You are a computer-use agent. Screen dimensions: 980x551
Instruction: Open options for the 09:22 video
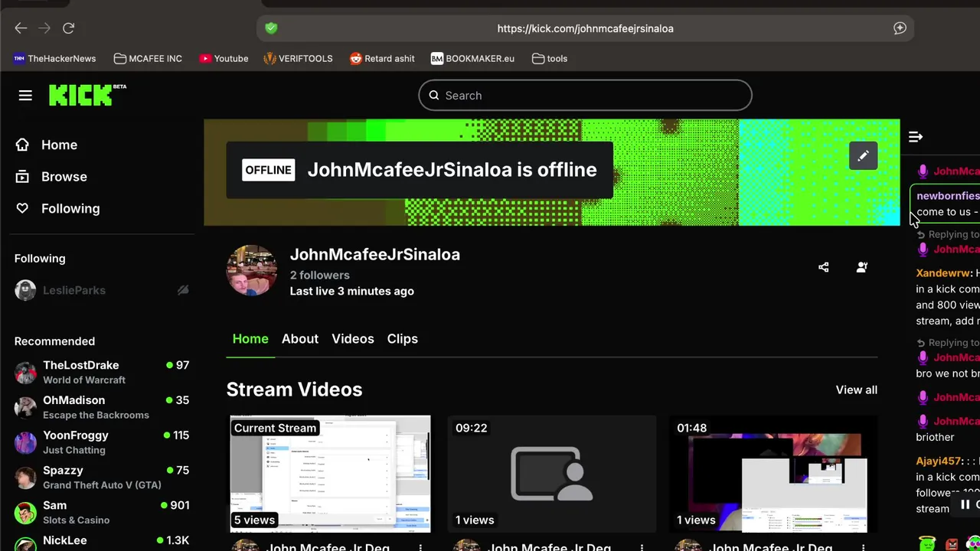642,547
